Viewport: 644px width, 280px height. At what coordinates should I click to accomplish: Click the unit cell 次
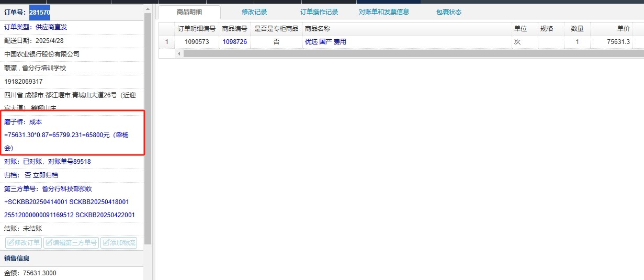[x=525, y=42]
